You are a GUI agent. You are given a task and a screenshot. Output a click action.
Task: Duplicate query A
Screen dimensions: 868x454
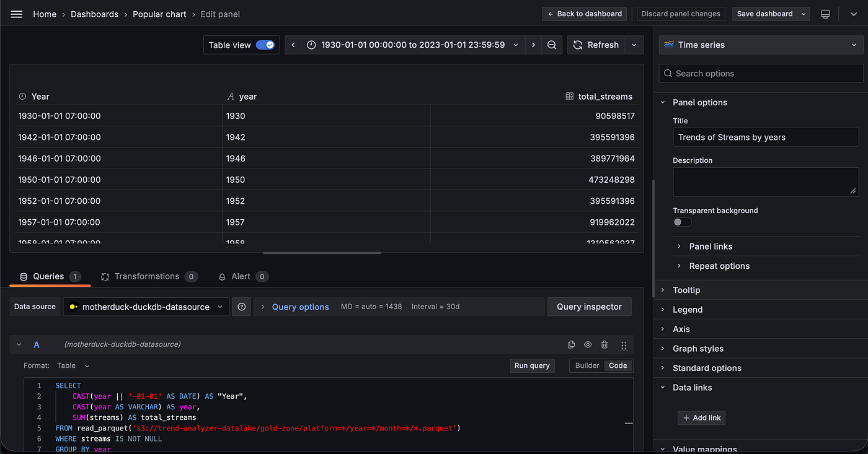(572, 345)
